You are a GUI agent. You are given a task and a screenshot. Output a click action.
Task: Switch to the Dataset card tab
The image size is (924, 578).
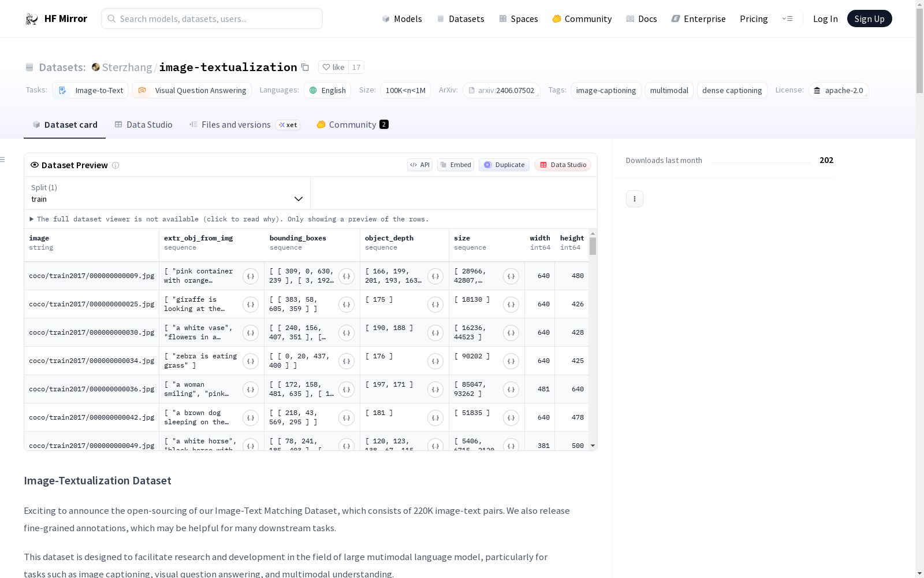[65, 125]
